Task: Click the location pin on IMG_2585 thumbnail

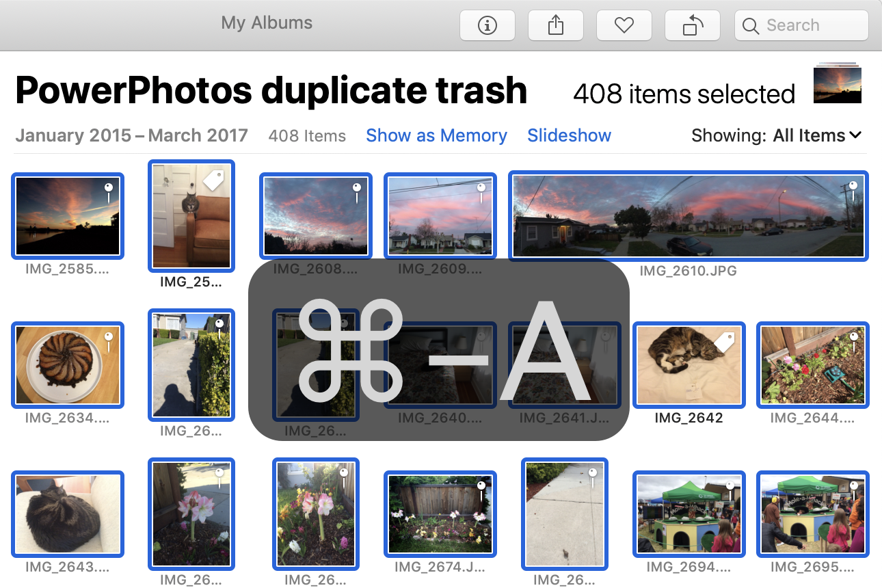Action: tap(108, 191)
